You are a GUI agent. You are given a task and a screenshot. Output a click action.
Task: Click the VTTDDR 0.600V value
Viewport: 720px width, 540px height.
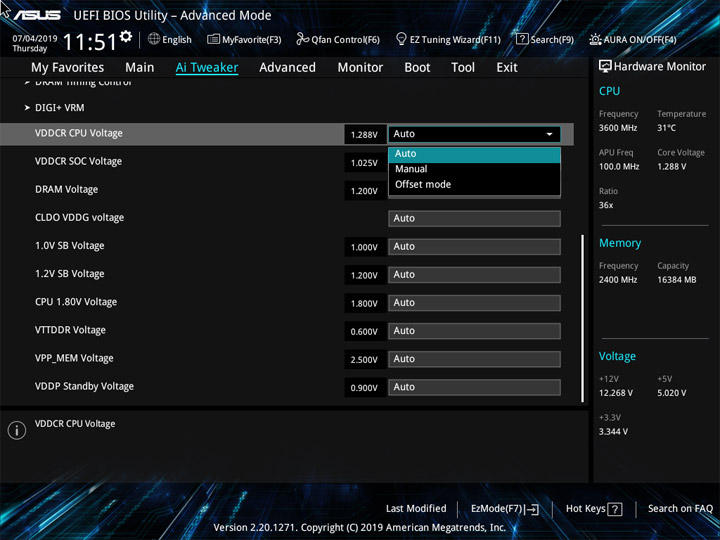(x=364, y=332)
